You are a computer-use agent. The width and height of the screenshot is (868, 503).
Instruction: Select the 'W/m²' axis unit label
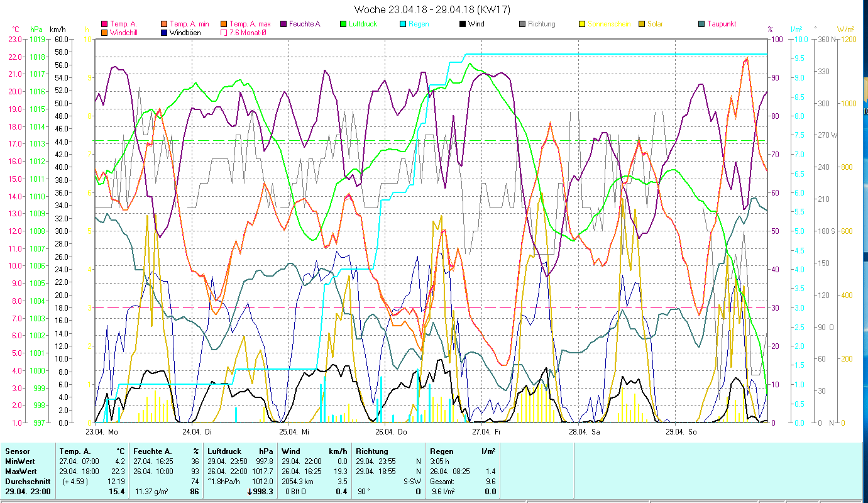(845, 30)
